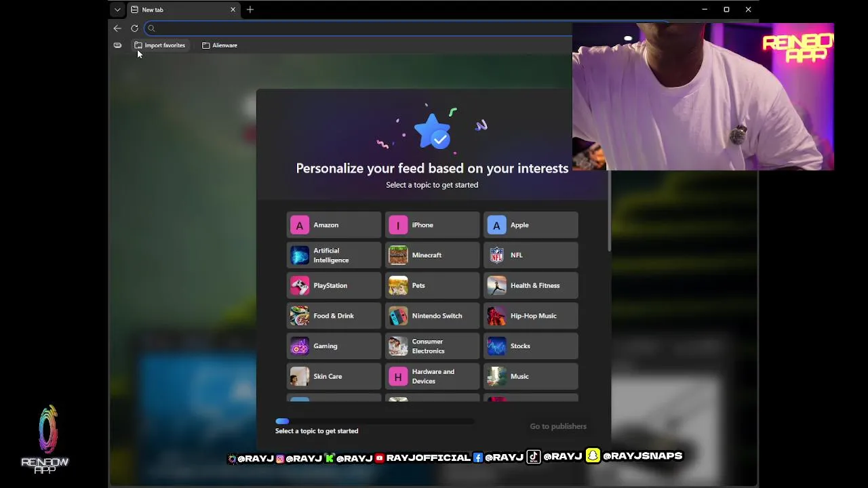Close the New tab tab
This screenshot has height=488, width=868.
[233, 9]
